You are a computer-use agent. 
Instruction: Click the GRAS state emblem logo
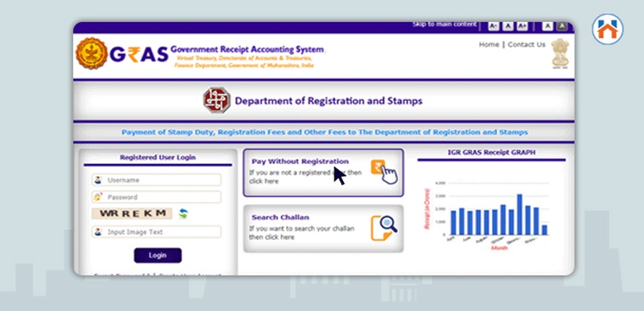pos(91,53)
